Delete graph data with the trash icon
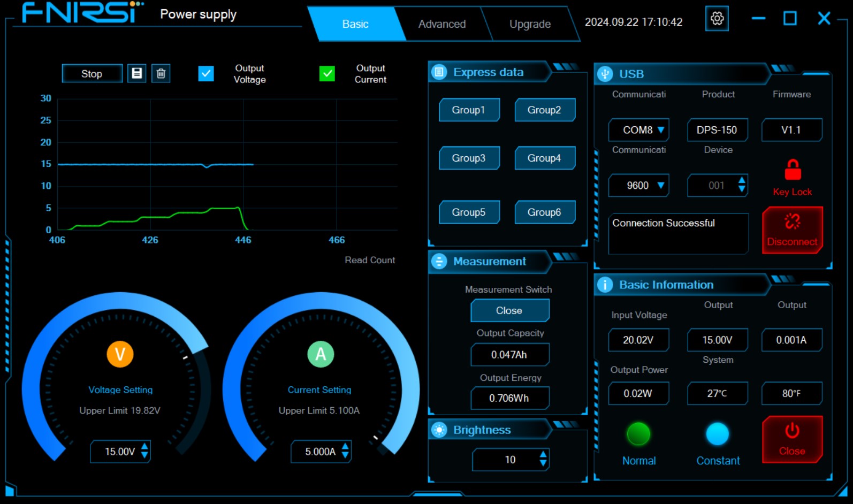This screenshot has width=853, height=504. tap(161, 73)
